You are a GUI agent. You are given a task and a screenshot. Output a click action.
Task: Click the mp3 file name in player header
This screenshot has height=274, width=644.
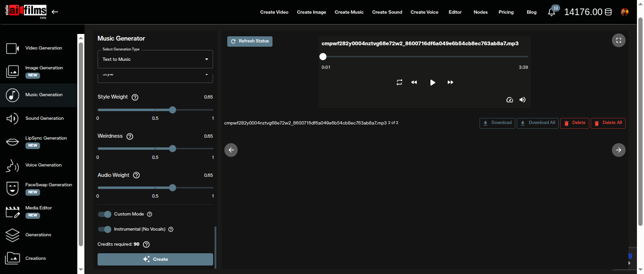[420, 43]
